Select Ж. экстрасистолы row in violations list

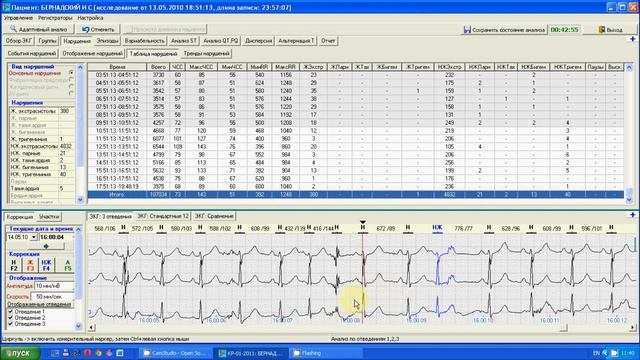coord(41,111)
